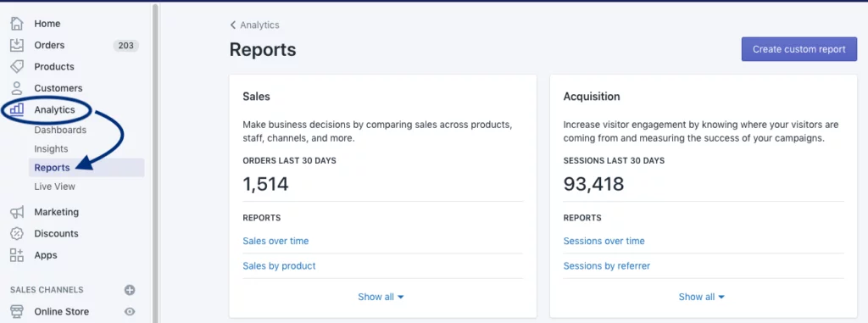Click the back chevron beside Analytics breadcrumb
Screen dimensions: 868x323
click(x=233, y=25)
